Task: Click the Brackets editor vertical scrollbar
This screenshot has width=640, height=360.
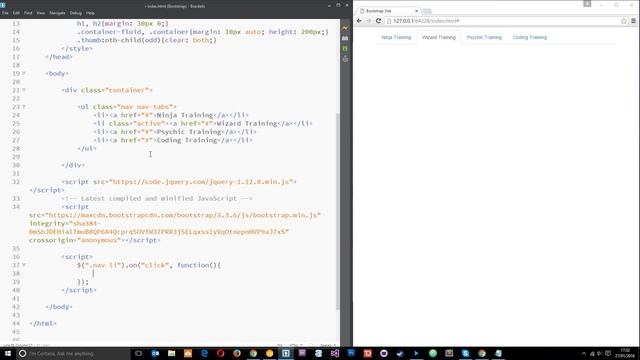Action: pos(338,211)
